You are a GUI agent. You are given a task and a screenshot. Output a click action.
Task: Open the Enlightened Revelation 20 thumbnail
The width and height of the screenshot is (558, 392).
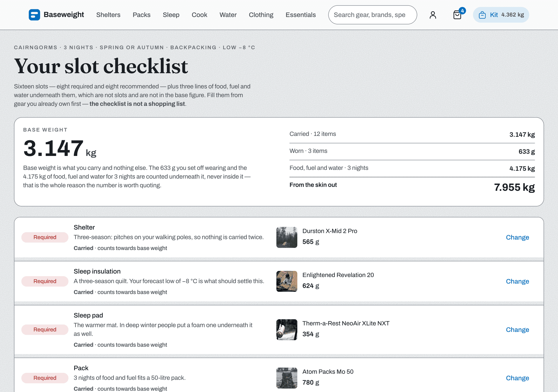point(287,281)
